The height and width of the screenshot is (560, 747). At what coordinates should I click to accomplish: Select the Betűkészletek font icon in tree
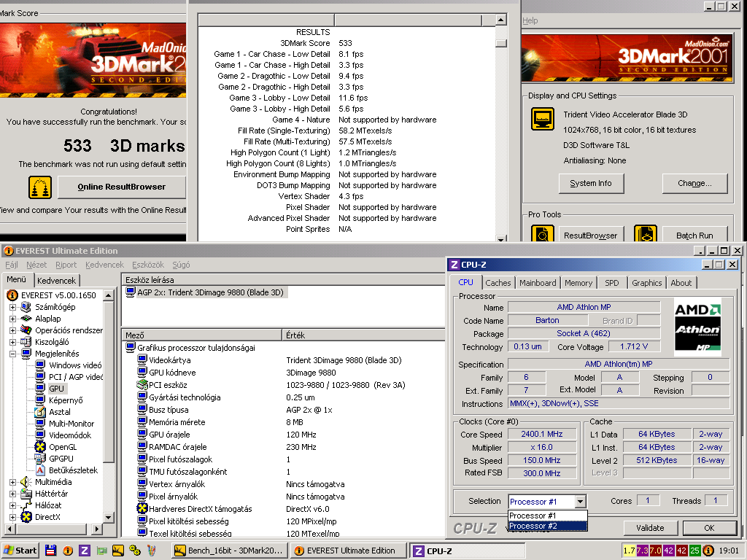[x=41, y=470]
